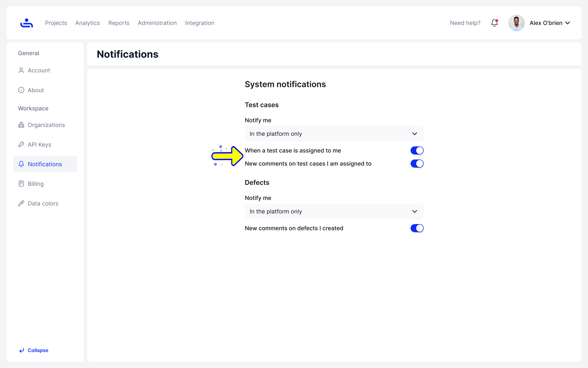
Task: Open the notifications bell in the header
Action: pyautogui.click(x=494, y=23)
